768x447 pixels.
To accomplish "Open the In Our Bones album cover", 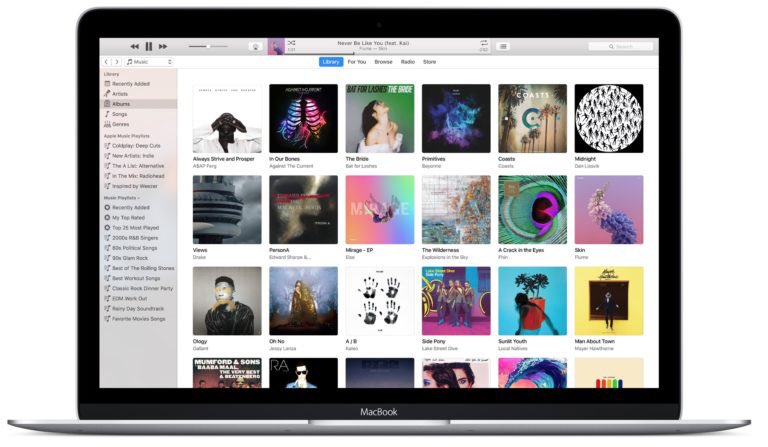I will point(304,118).
